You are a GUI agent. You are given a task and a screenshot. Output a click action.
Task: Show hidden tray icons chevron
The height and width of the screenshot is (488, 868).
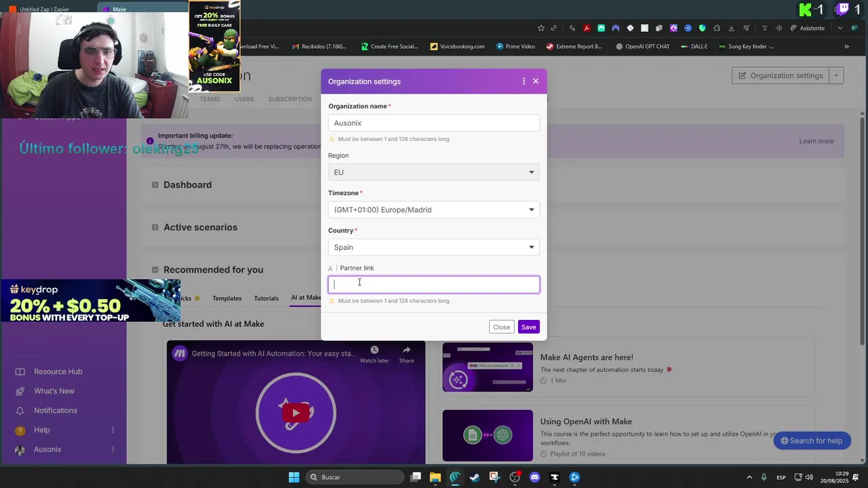(x=749, y=477)
